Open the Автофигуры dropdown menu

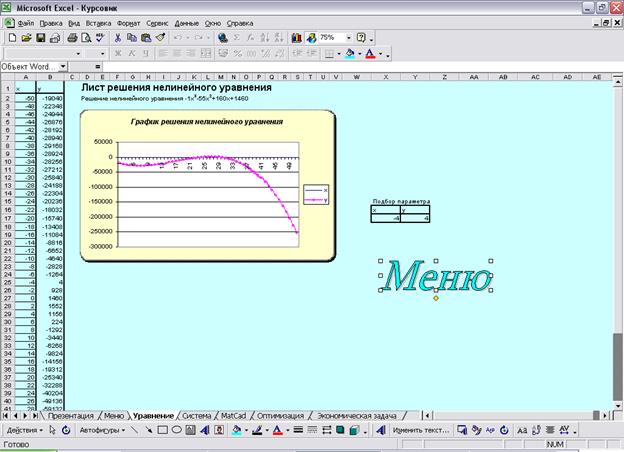100,430
